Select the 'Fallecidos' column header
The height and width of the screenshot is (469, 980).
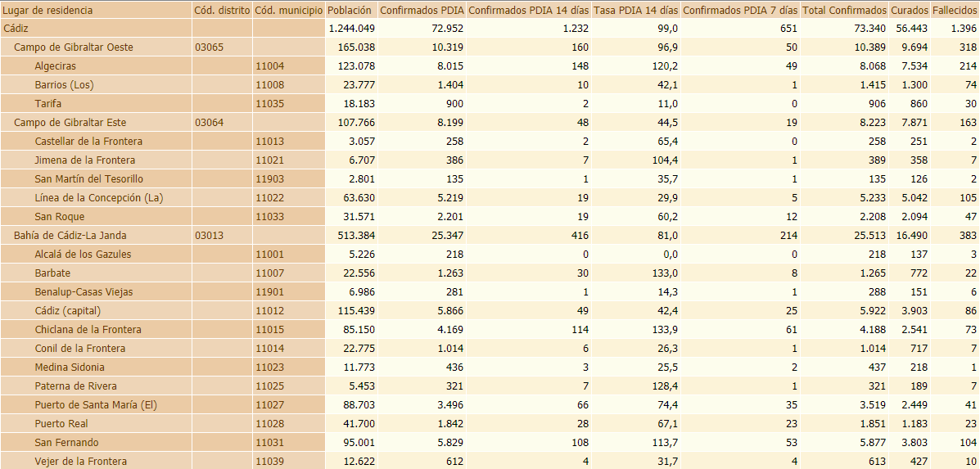click(955, 11)
